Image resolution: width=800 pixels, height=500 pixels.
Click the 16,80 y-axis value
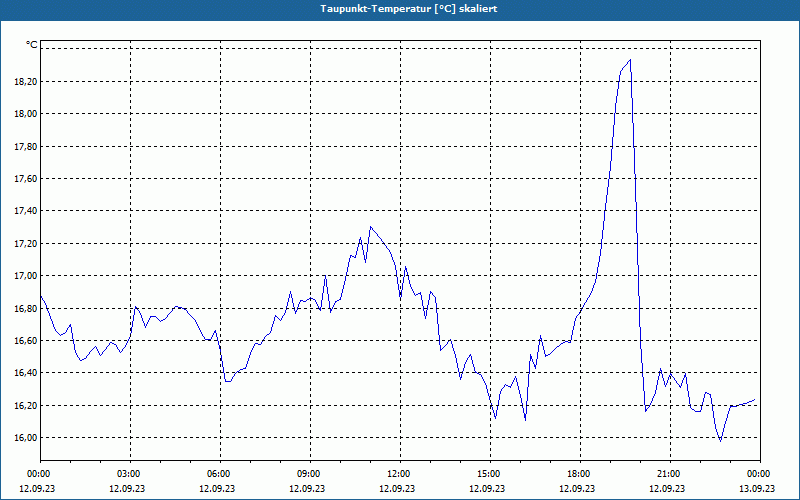[28, 308]
